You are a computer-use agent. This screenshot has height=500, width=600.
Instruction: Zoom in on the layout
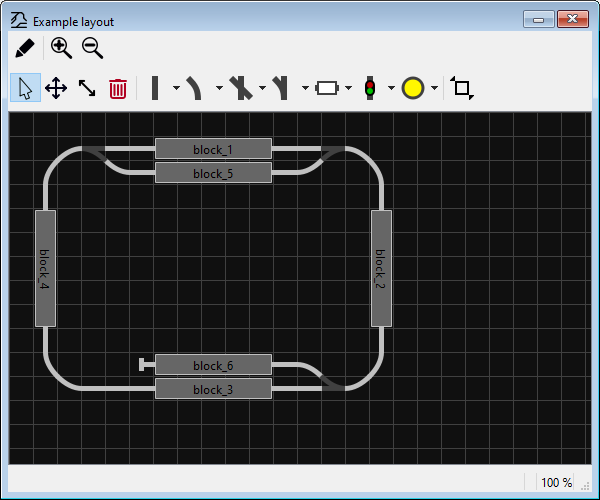coord(61,48)
